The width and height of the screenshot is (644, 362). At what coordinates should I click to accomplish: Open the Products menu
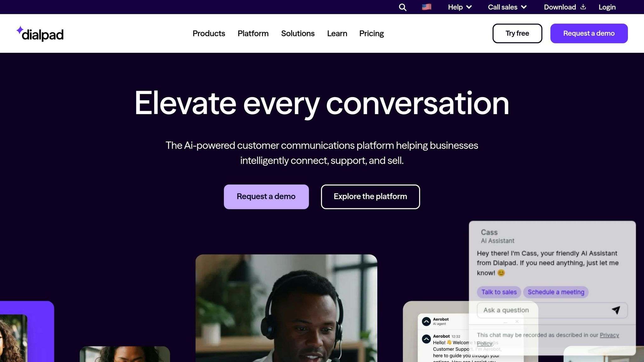tap(209, 33)
